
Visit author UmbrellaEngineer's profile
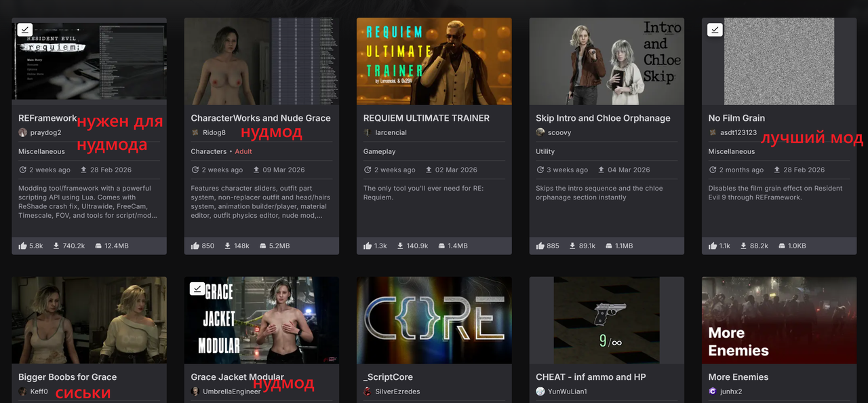tap(232, 391)
